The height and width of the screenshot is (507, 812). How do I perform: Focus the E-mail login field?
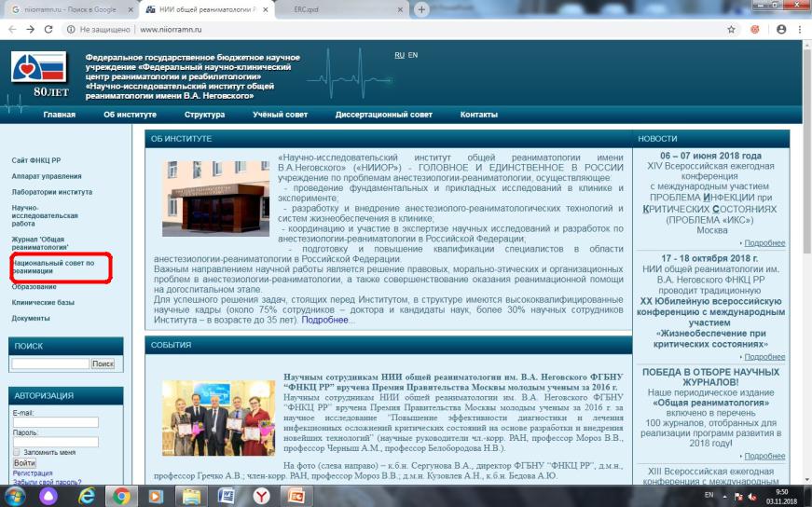[x=55, y=422]
